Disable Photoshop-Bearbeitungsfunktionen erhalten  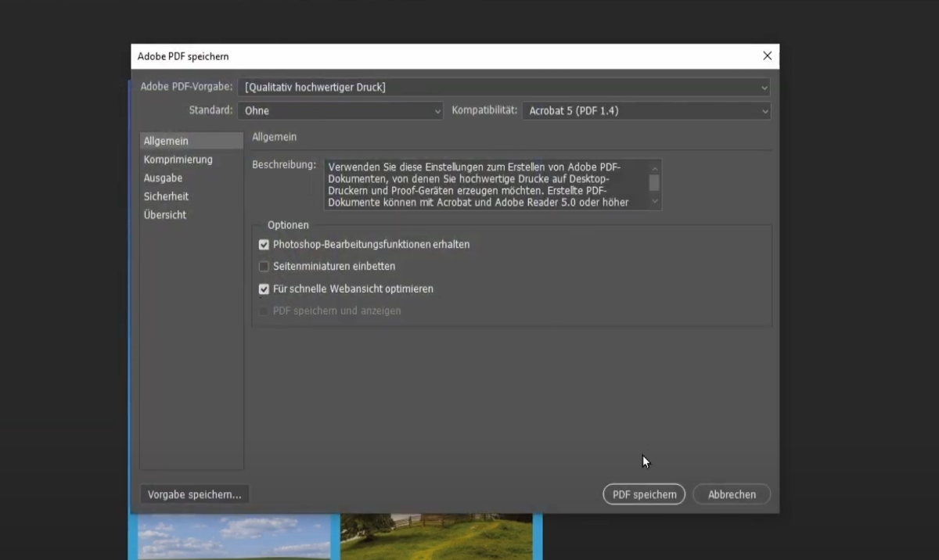(264, 244)
